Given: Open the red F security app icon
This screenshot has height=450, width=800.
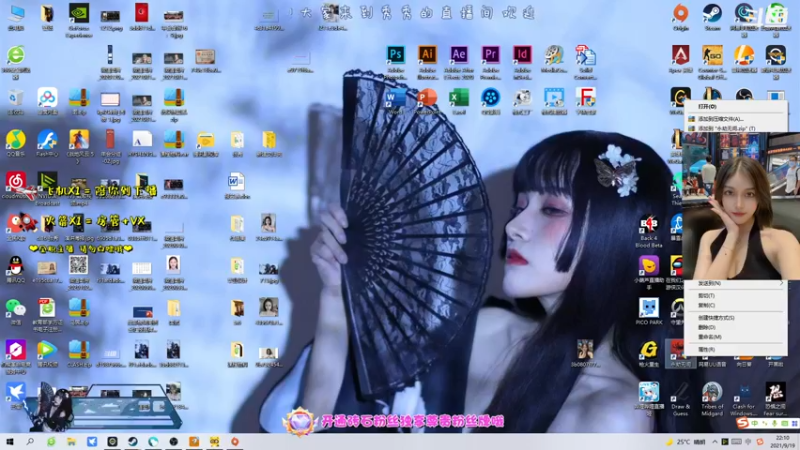Looking at the screenshot, I should click(x=585, y=97).
